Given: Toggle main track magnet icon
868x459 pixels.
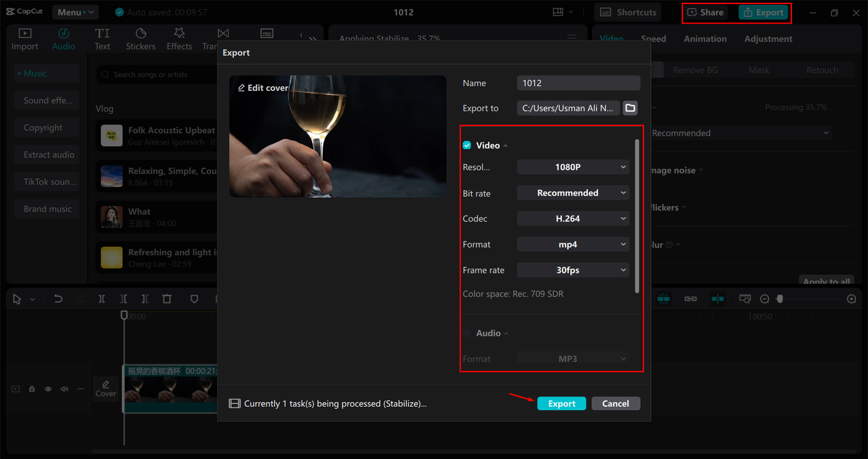Looking at the screenshot, I should coord(663,299).
